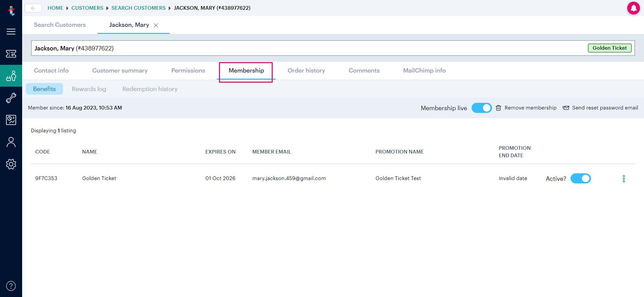This screenshot has width=644, height=297.
Task: Click JACKSON, MARY breadcrumb entry
Action: tap(212, 8)
